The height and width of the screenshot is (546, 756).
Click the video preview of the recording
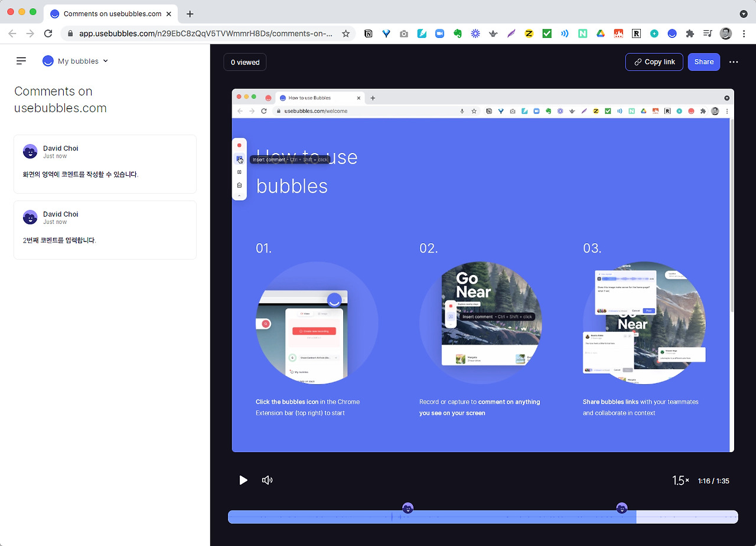483,270
